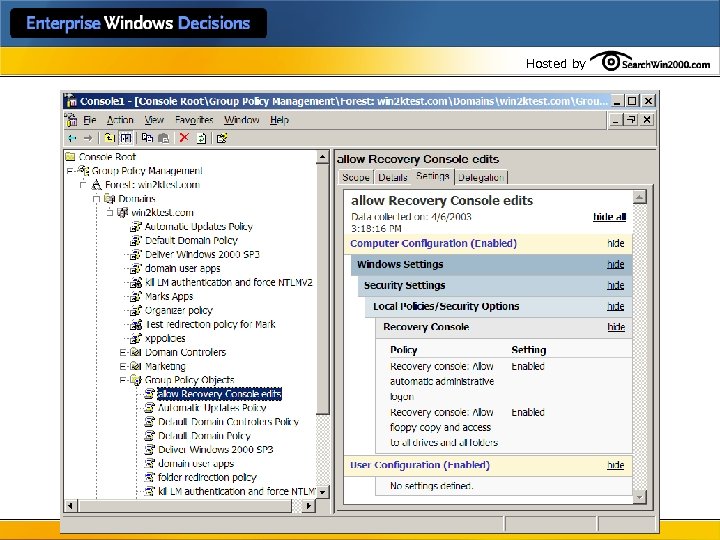Screen dimensions: 720x540
Task: Hide the Security Settings section
Action: [615, 285]
